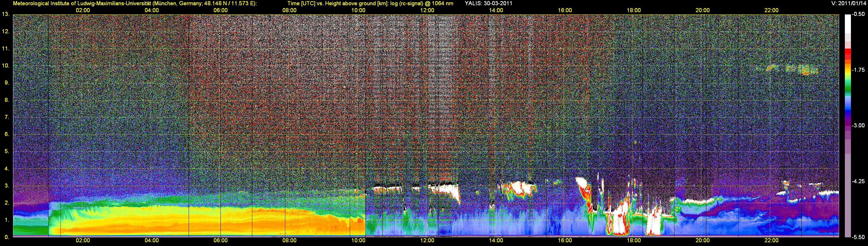The height and width of the screenshot is (246, 868).
Task: Click the 8. km height axis label
Action: pos(7,100)
